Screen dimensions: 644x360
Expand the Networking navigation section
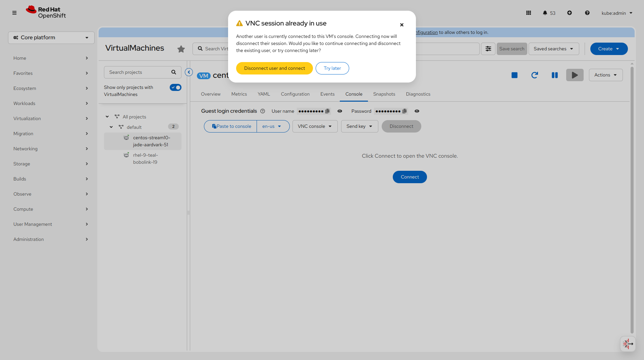[x=51, y=149]
